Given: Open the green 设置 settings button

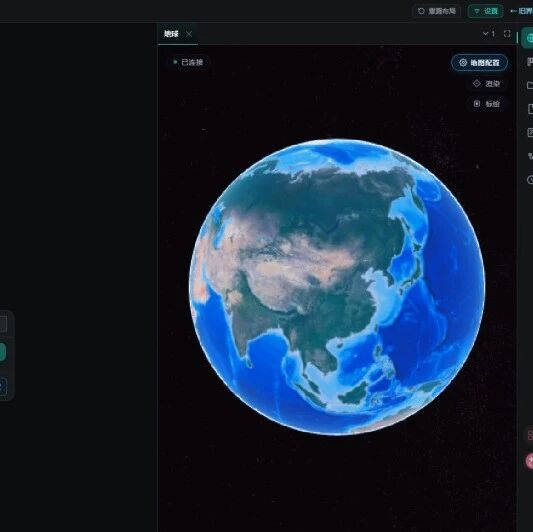Looking at the screenshot, I should click(x=486, y=11).
